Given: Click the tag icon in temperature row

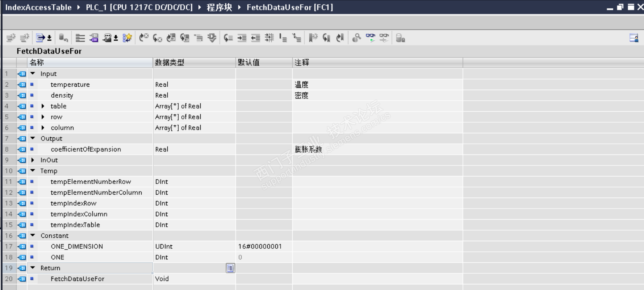Looking at the screenshot, I should [x=22, y=85].
